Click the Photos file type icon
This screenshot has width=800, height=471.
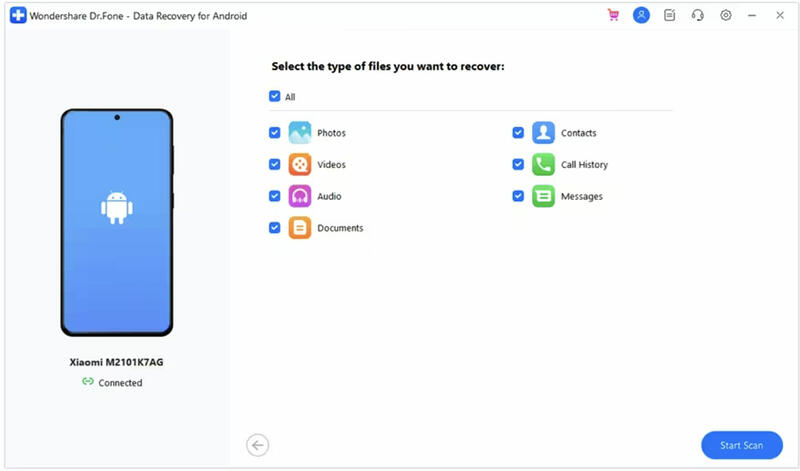[299, 133]
